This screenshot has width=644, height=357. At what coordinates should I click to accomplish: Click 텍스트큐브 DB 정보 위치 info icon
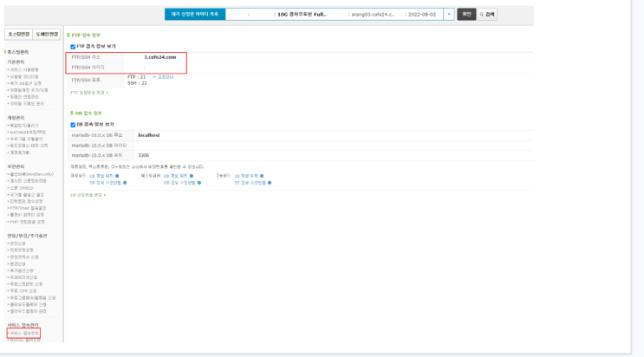click(192, 176)
